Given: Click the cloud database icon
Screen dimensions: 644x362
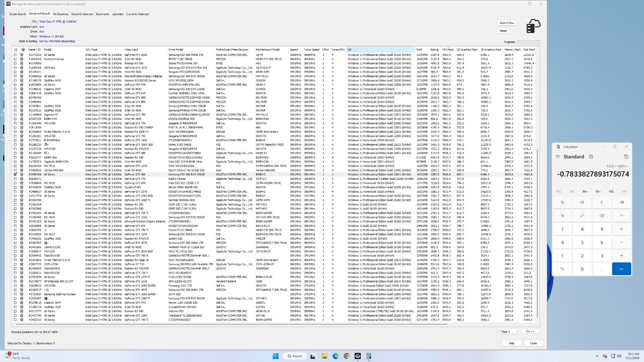Looking at the screenshot, I should tap(533, 26).
